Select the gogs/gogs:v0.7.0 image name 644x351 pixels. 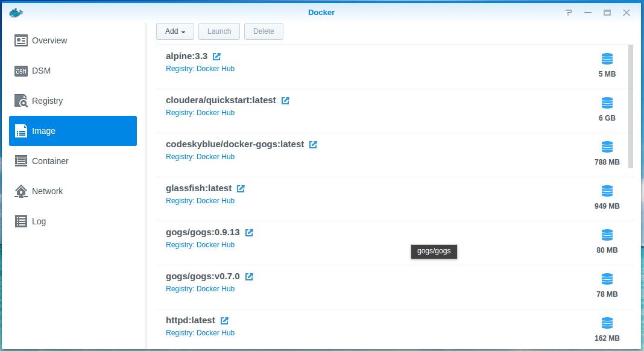(203, 276)
